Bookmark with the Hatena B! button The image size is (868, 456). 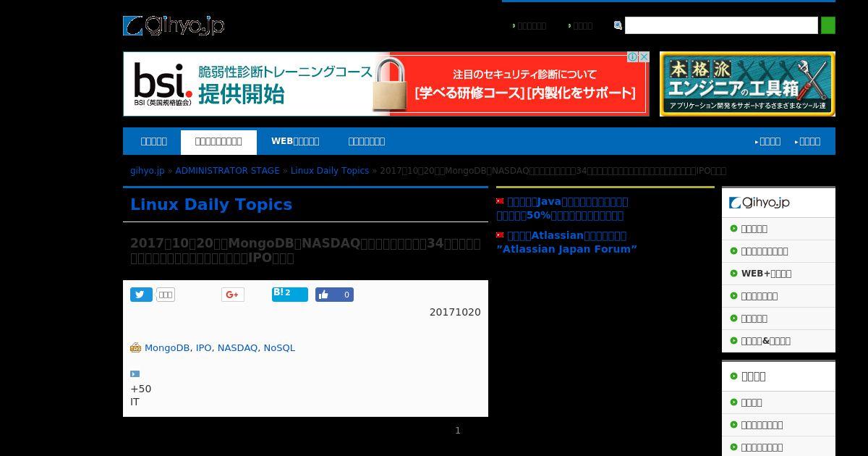click(x=289, y=294)
